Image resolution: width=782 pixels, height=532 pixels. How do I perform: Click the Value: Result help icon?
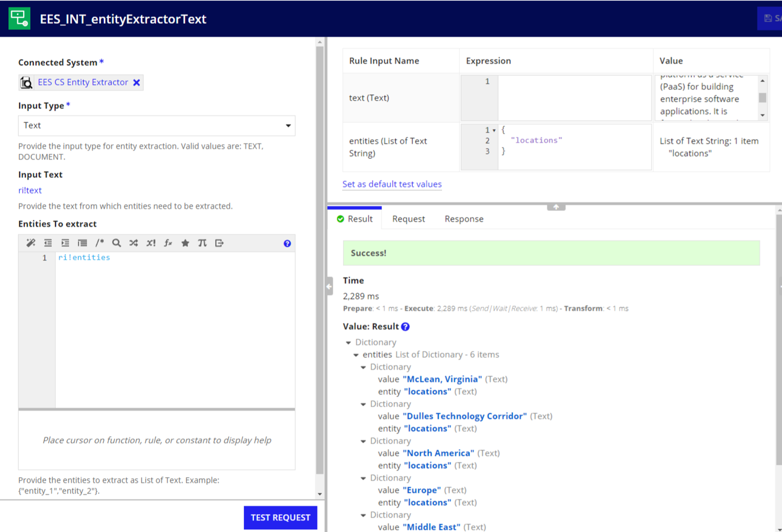click(405, 327)
